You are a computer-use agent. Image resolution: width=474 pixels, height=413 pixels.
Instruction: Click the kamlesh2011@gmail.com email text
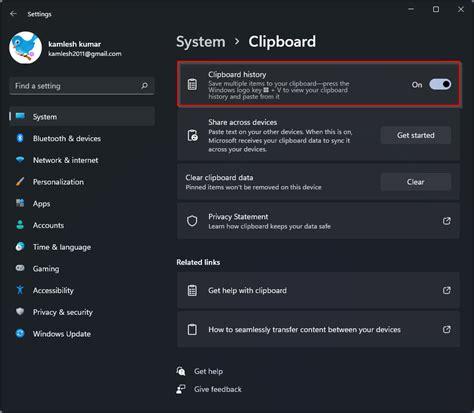pos(85,54)
